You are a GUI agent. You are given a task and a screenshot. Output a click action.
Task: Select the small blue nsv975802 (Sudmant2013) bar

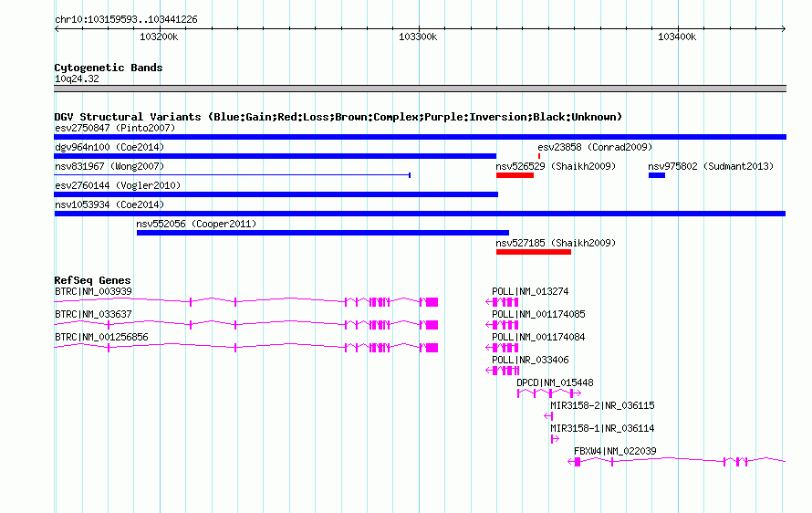657,175
